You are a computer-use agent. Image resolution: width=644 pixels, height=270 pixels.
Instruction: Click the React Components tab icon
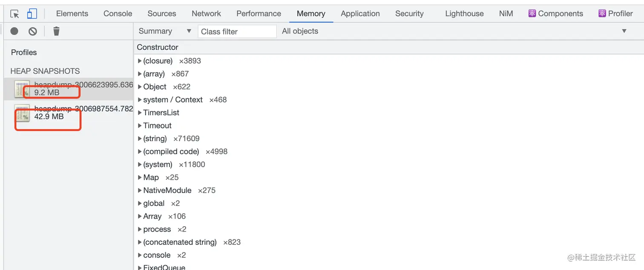(x=532, y=14)
